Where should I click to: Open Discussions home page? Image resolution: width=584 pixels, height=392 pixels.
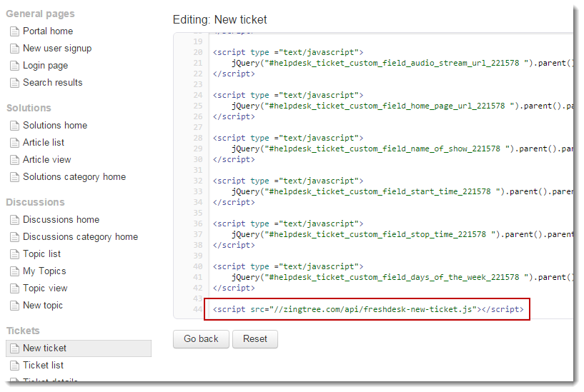tap(61, 220)
